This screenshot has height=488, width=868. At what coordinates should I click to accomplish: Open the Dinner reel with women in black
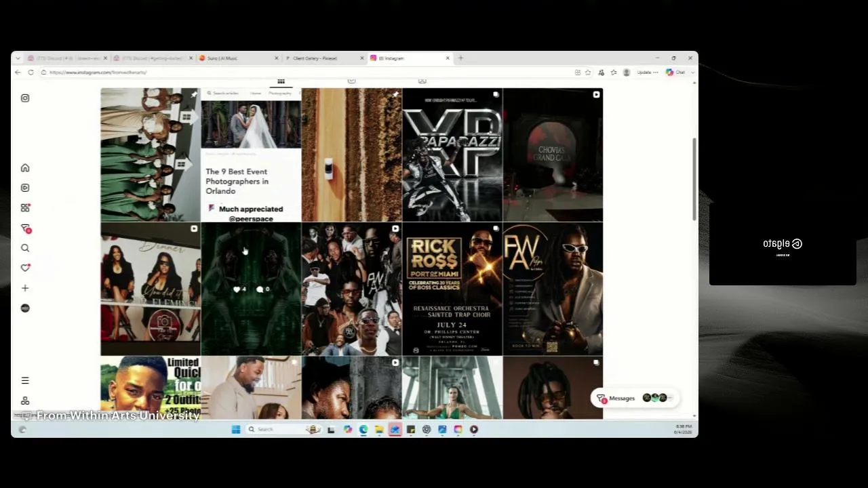click(151, 289)
